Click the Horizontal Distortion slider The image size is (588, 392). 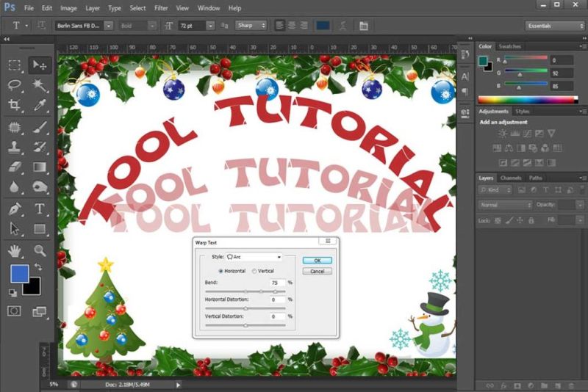point(245,308)
